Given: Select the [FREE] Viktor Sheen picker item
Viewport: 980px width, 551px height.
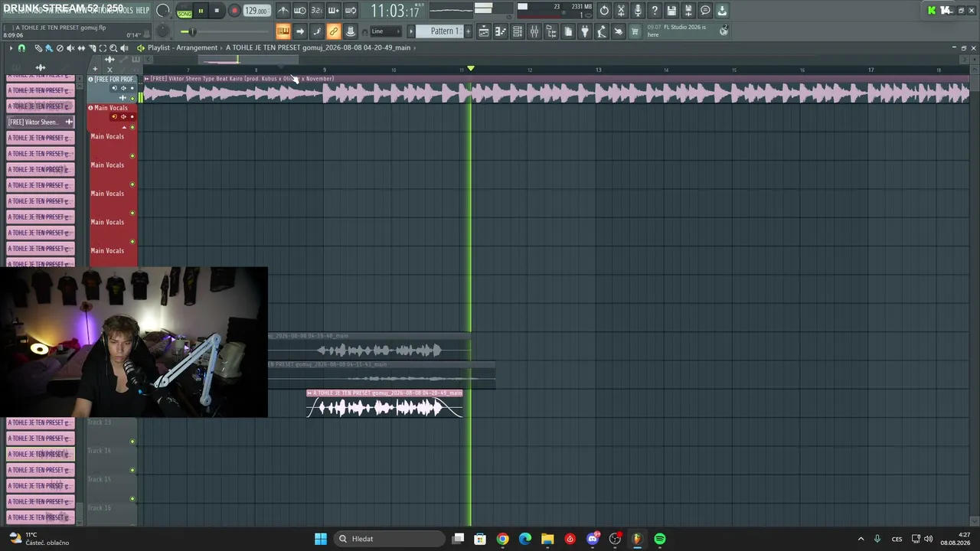Looking at the screenshot, I should (x=41, y=122).
